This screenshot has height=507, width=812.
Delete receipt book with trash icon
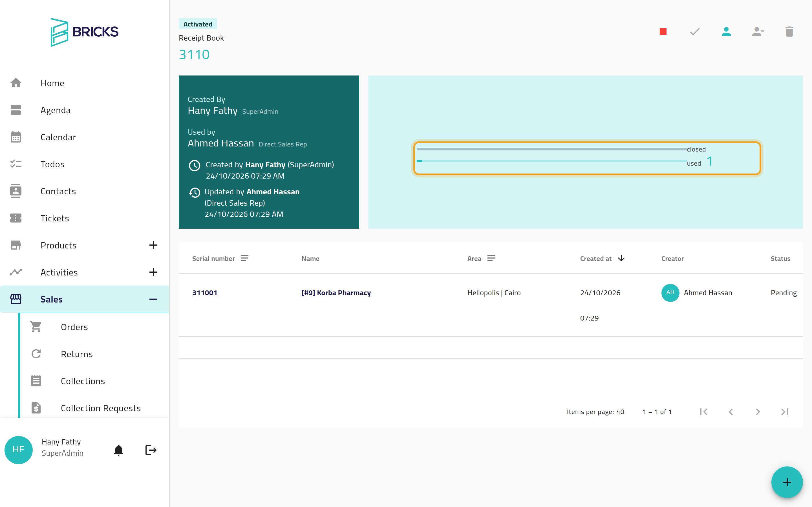coord(789,32)
